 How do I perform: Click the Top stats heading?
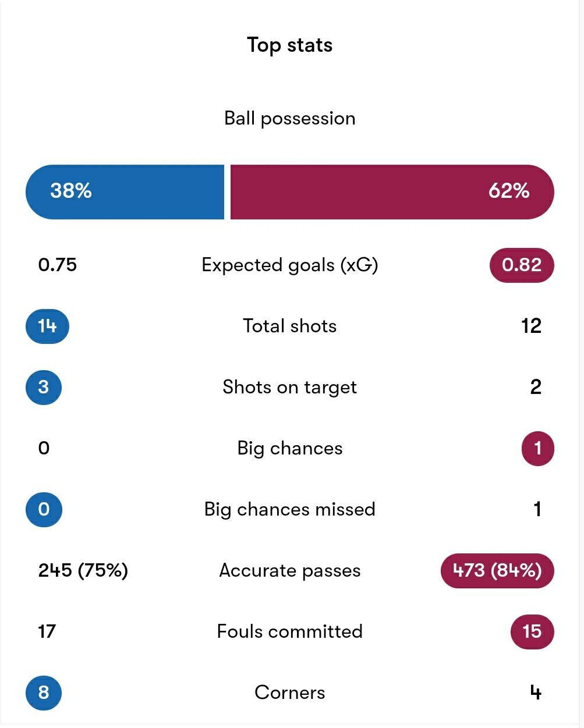pyautogui.click(x=289, y=45)
